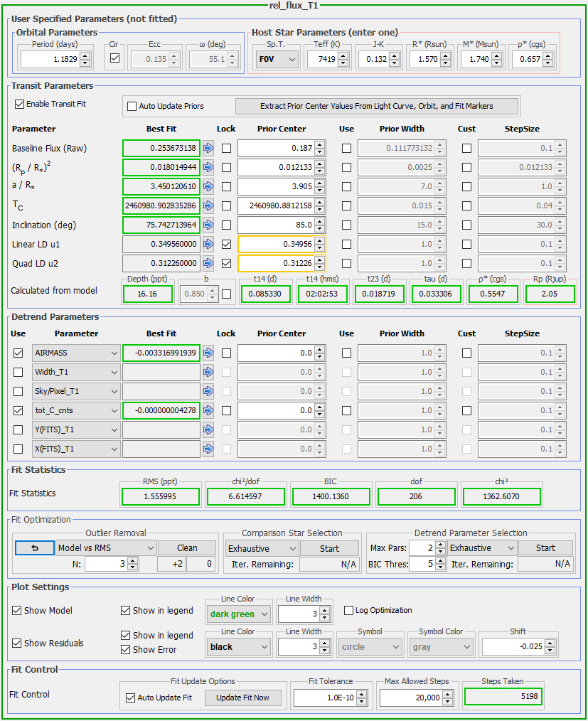Screen dimensions: 588x721
Task: Disable the Enable Transit Fit checkbox
Action: click(19, 104)
